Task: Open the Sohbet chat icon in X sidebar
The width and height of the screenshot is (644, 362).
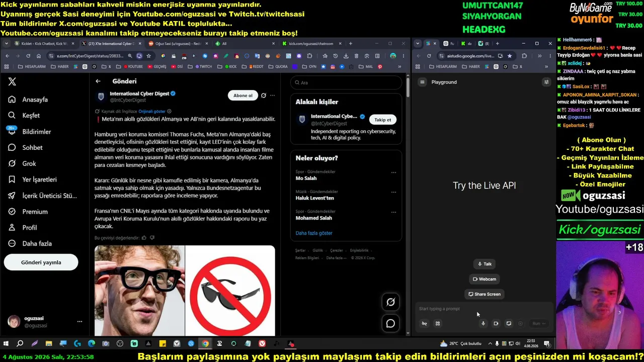Action: click(12, 147)
